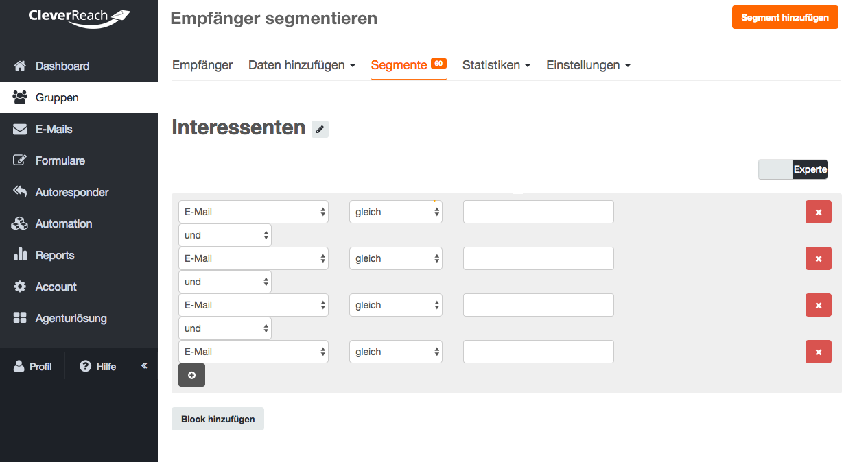
Task: Delete the last E-Mail condition row
Action: pos(818,352)
